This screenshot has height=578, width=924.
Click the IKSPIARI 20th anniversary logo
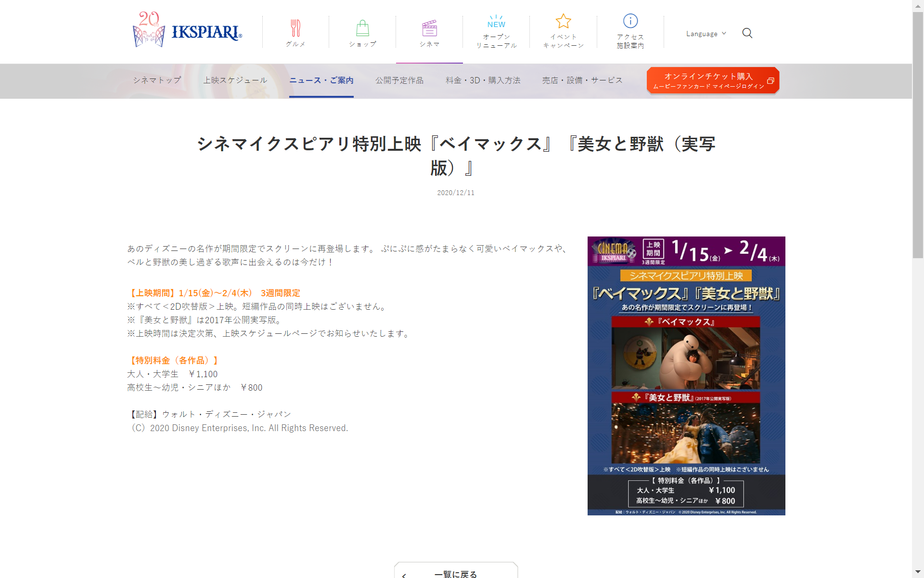point(187,30)
